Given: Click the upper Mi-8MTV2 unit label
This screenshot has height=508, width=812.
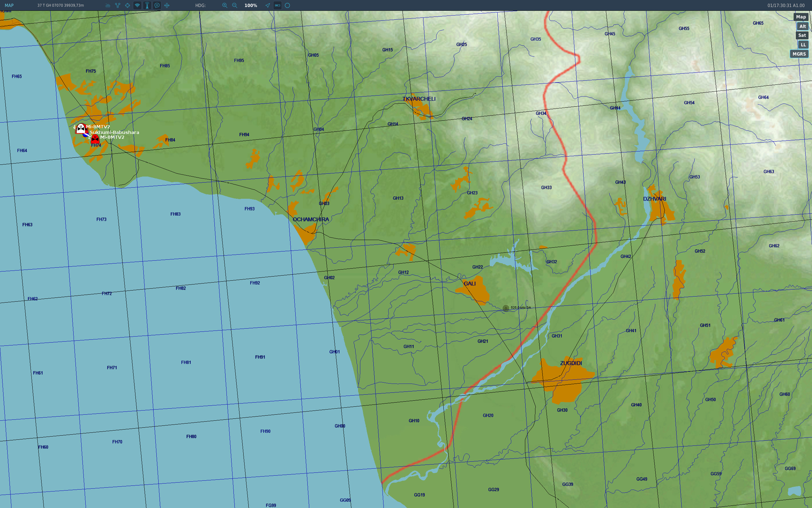Looking at the screenshot, I should pyautogui.click(x=98, y=127).
